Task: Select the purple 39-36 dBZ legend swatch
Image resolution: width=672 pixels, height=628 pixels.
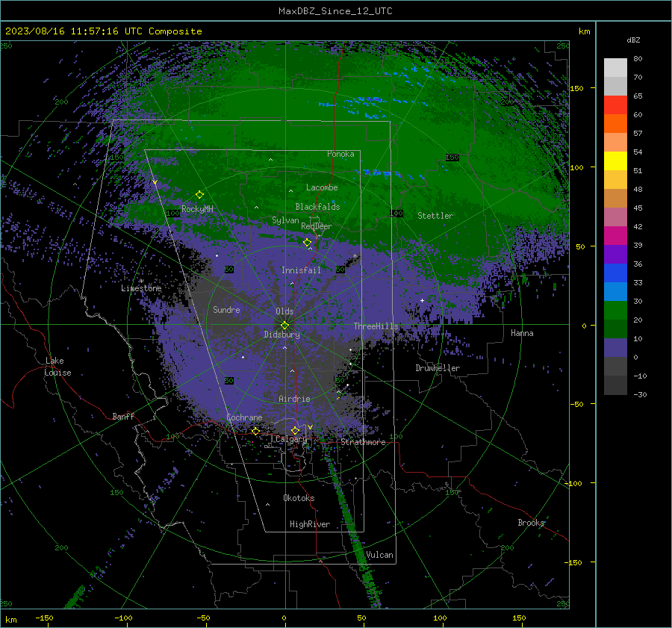Action: (615, 255)
